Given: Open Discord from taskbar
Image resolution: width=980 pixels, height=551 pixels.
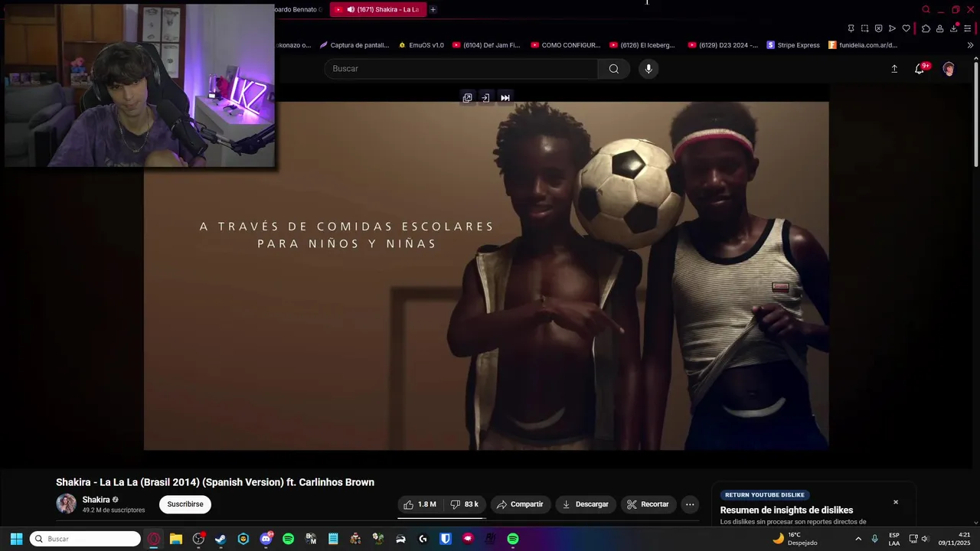Looking at the screenshot, I should (266, 539).
